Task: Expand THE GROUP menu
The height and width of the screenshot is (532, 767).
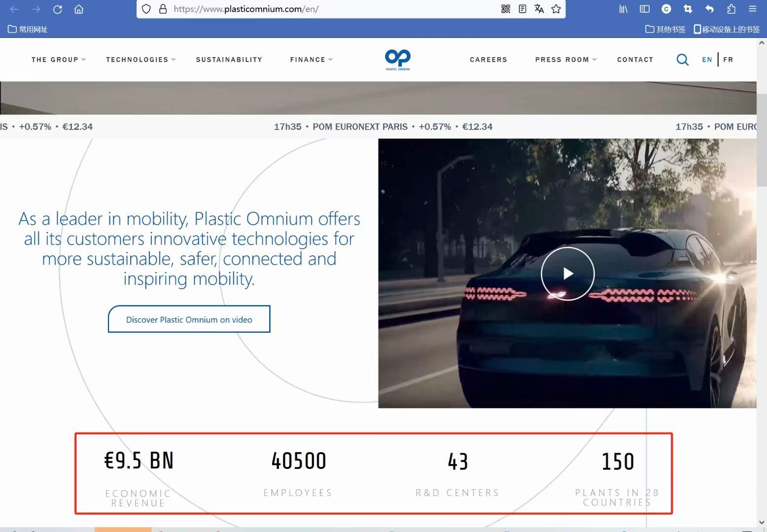Action: [x=59, y=60]
